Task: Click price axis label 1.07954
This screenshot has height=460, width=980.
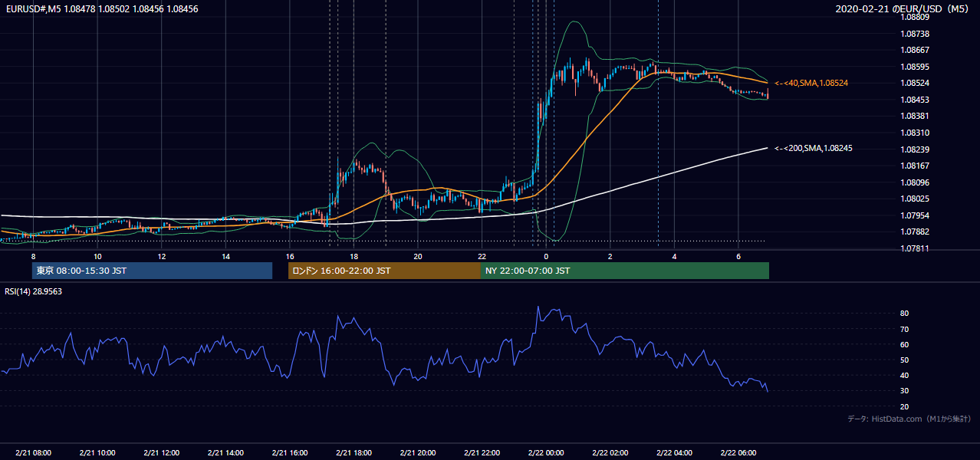Action: pos(916,215)
